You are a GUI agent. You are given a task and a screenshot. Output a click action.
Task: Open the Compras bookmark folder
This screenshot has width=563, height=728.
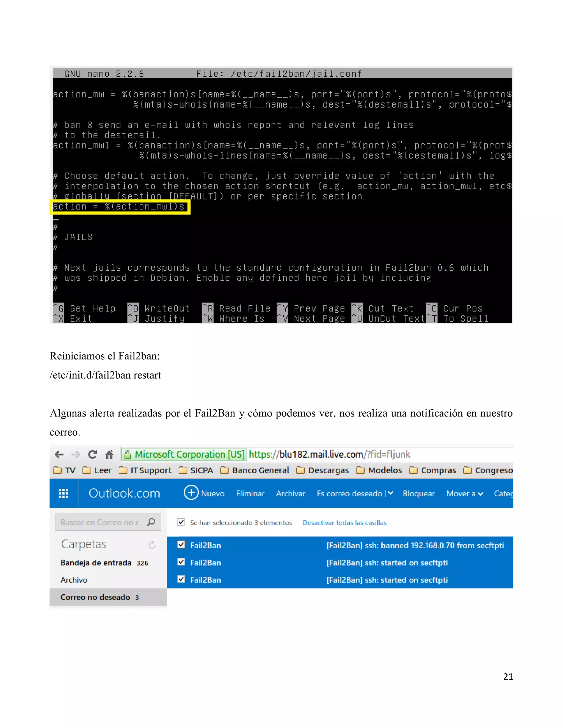[x=433, y=470]
